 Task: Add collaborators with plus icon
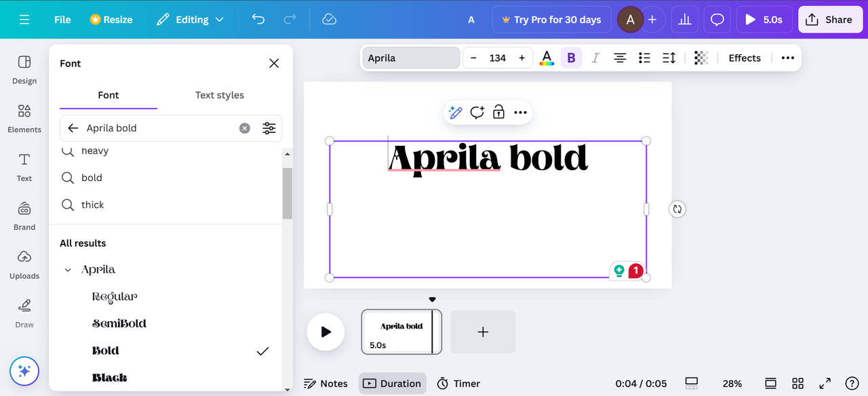coord(652,20)
